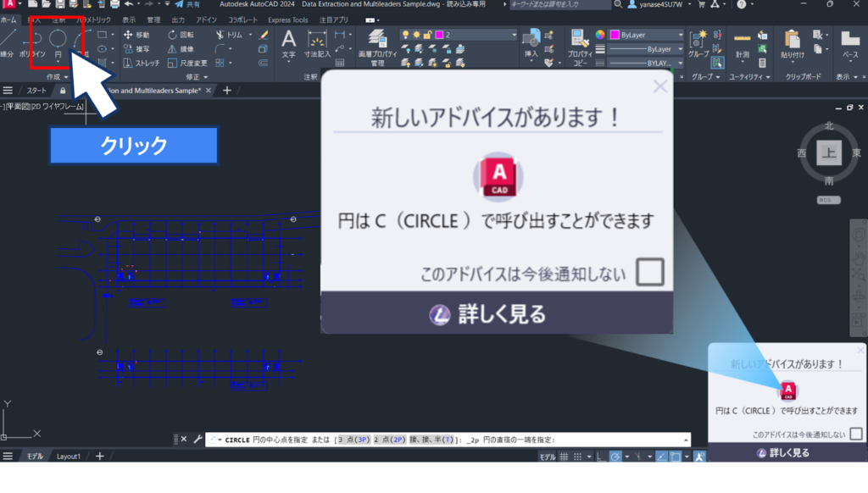
Task: Click the 尺度変更 (Scale) tool
Action: click(x=187, y=63)
